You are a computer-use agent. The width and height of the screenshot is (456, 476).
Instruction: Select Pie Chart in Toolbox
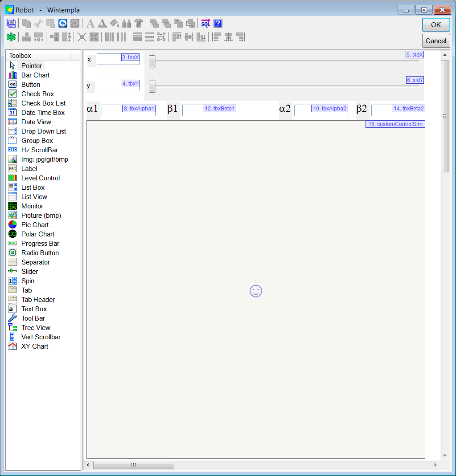pyautogui.click(x=29, y=225)
